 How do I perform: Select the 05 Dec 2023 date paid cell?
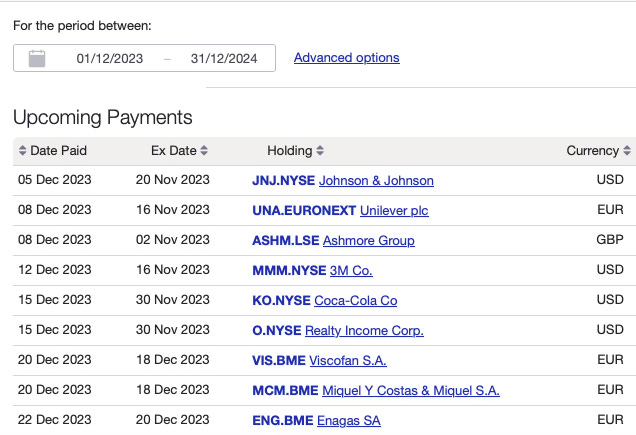pos(55,180)
